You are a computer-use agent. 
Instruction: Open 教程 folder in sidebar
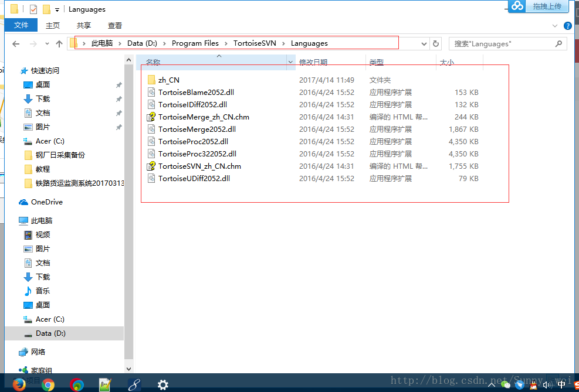pos(43,169)
